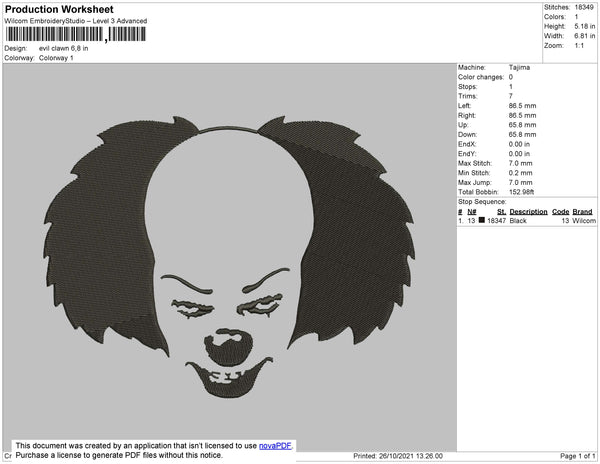
Task: Select the Stops value 1
Action: pyautogui.click(x=511, y=86)
